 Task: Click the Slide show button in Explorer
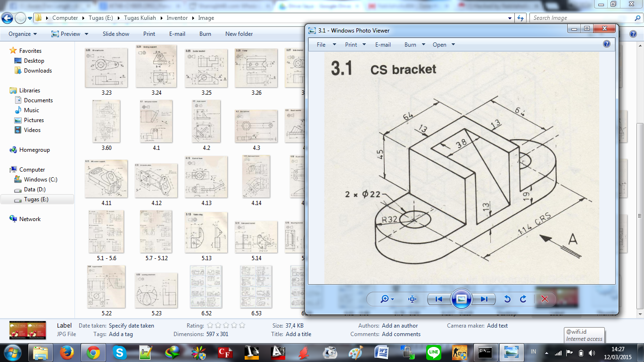pyautogui.click(x=116, y=34)
